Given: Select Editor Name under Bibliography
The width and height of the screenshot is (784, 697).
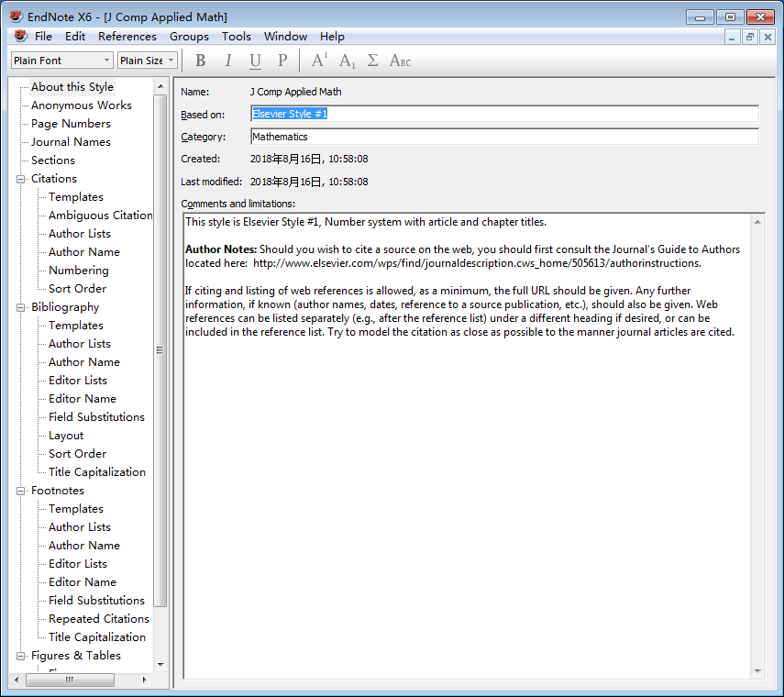Looking at the screenshot, I should point(83,399).
